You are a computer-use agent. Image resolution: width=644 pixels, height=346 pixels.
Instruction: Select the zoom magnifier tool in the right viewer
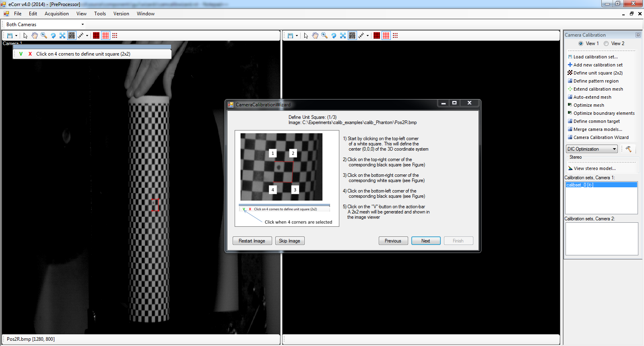tap(324, 35)
